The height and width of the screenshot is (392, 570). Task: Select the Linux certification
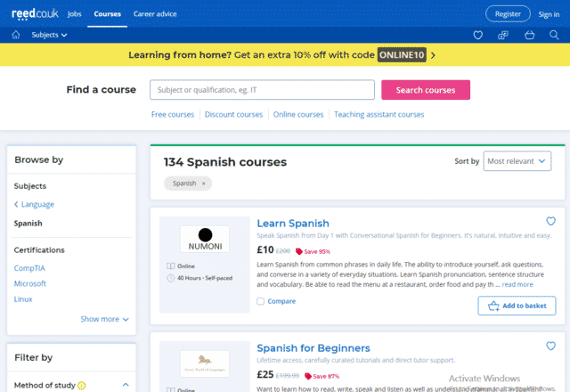coord(23,299)
